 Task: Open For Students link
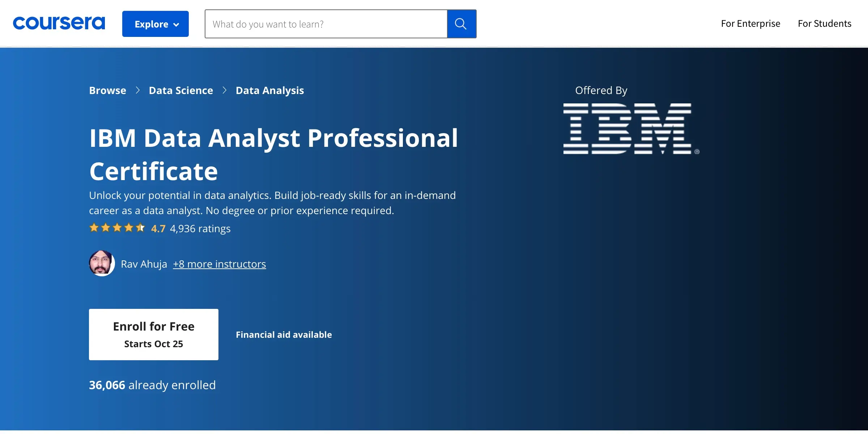pyautogui.click(x=825, y=24)
